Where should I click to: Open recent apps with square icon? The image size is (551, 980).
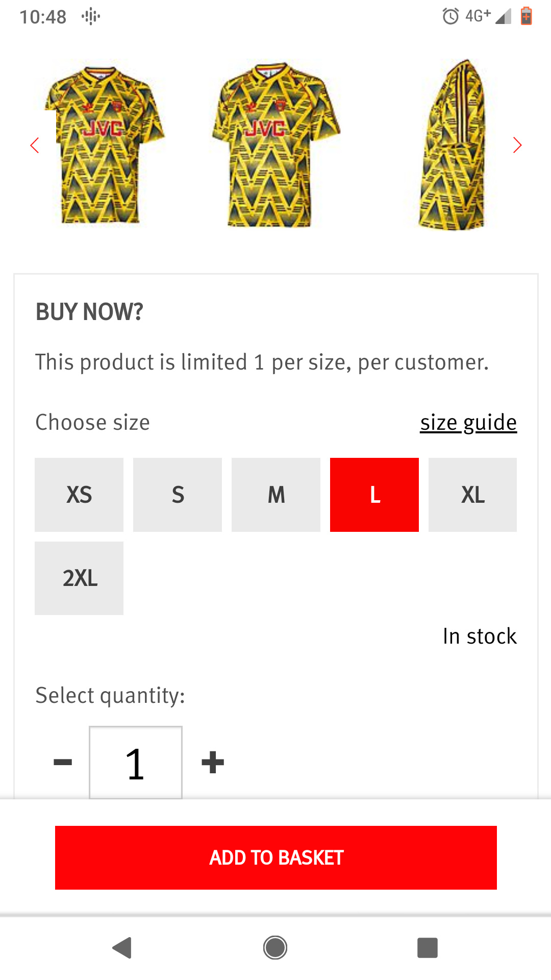428,948
